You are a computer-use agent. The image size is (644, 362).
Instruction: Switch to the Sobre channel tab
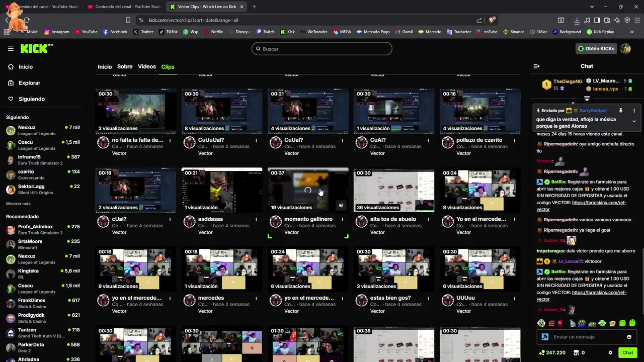(125, 67)
